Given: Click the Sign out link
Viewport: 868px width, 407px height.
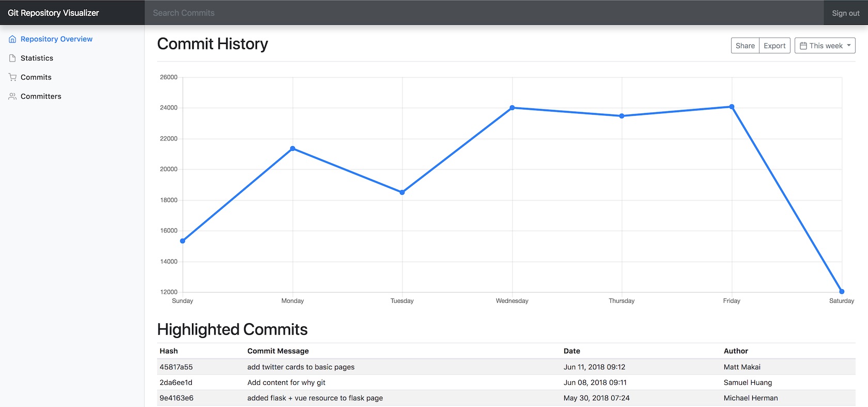Looking at the screenshot, I should [x=845, y=13].
